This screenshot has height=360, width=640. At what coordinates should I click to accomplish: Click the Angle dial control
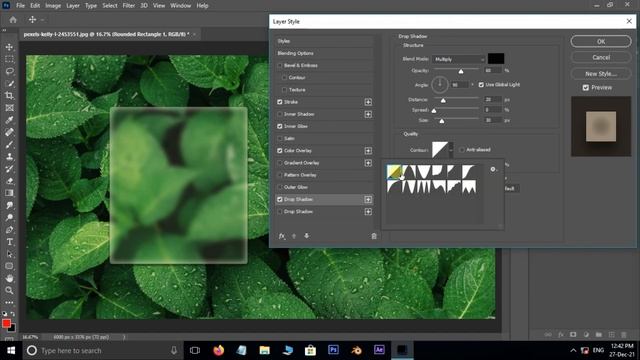tap(440, 84)
